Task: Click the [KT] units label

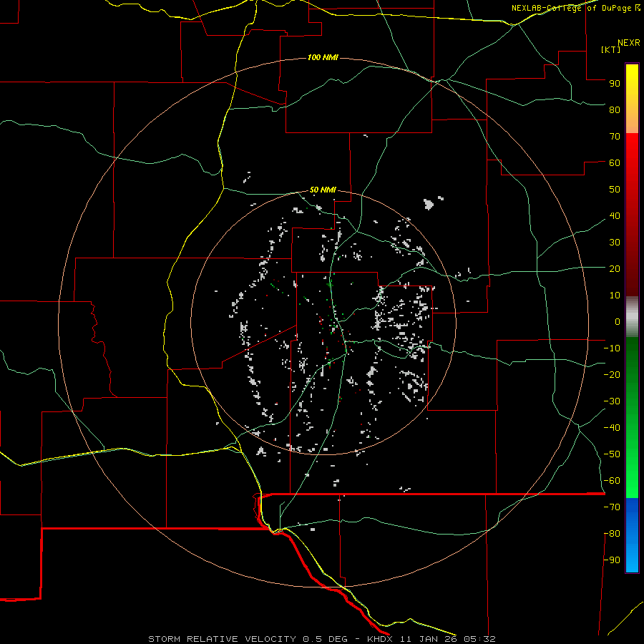Action: 611,49
